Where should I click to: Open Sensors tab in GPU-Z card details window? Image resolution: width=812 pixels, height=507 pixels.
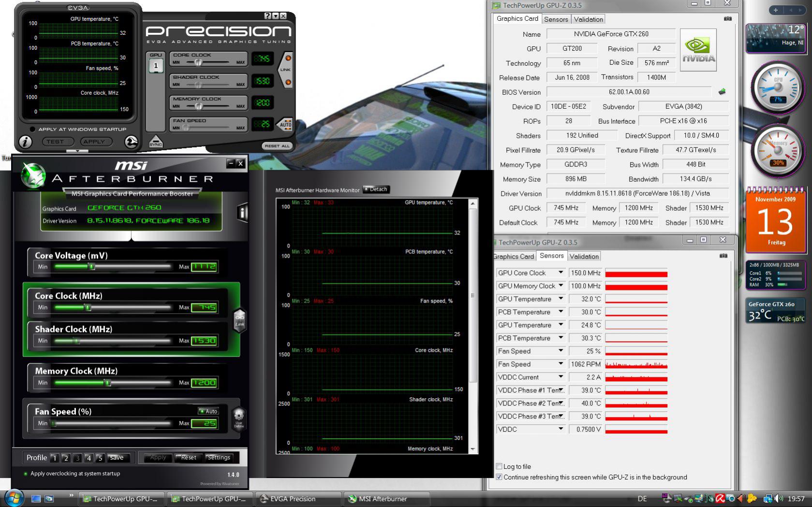point(556,19)
